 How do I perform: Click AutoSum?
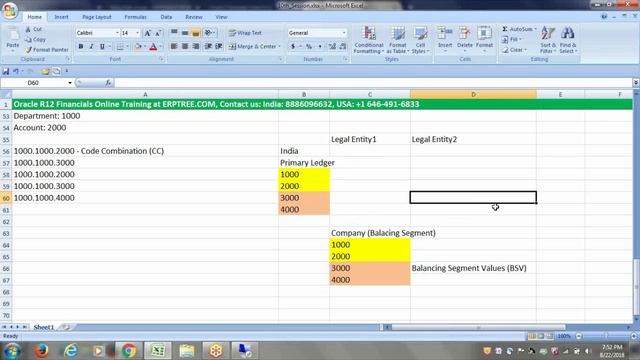517,29
